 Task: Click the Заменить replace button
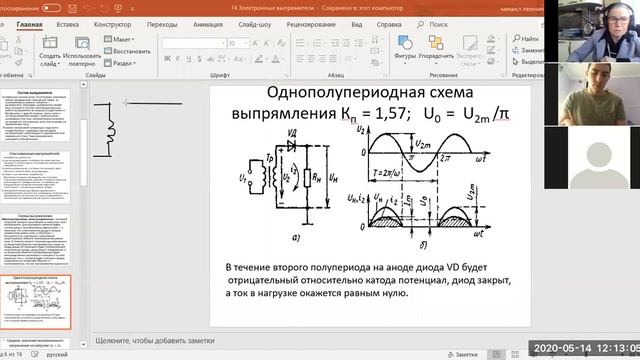(x=528, y=50)
